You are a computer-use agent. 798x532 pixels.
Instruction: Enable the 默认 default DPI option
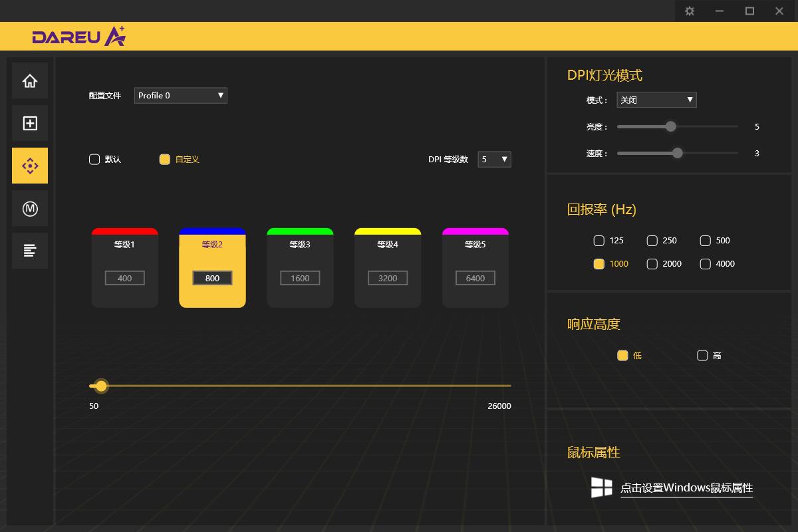(94, 160)
